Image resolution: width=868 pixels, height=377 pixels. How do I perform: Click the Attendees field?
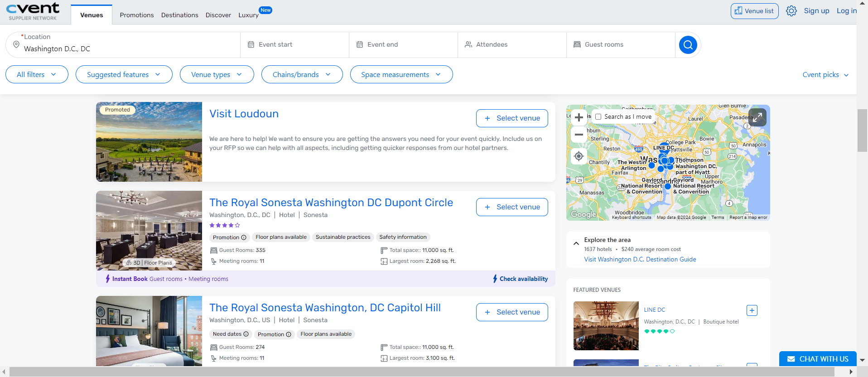[512, 45]
